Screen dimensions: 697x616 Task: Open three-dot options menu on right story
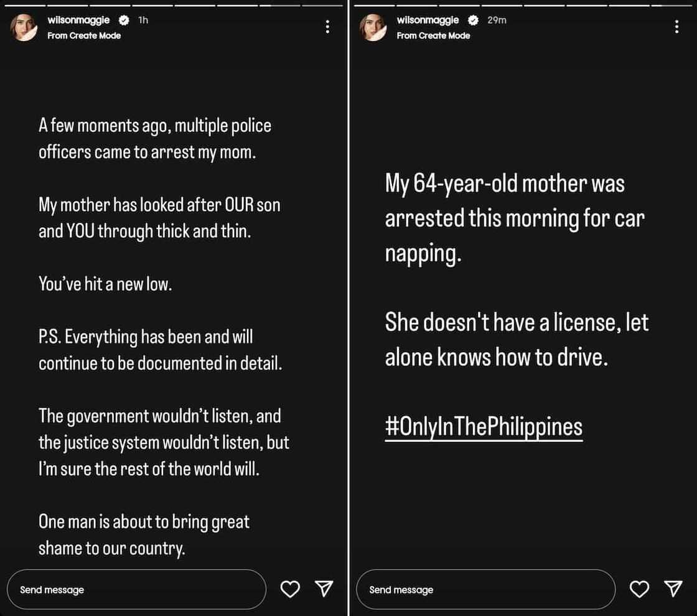(x=676, y=27)
